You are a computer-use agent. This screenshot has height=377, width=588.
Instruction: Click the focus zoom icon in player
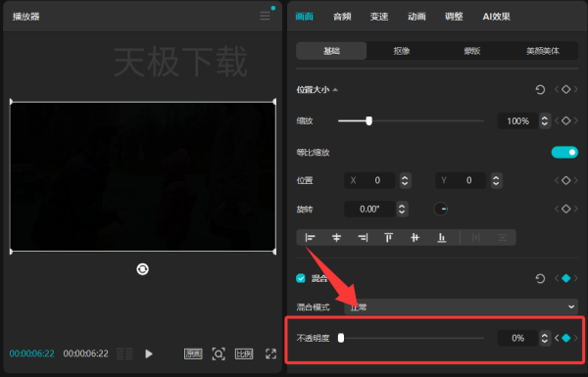click(219, 353)
